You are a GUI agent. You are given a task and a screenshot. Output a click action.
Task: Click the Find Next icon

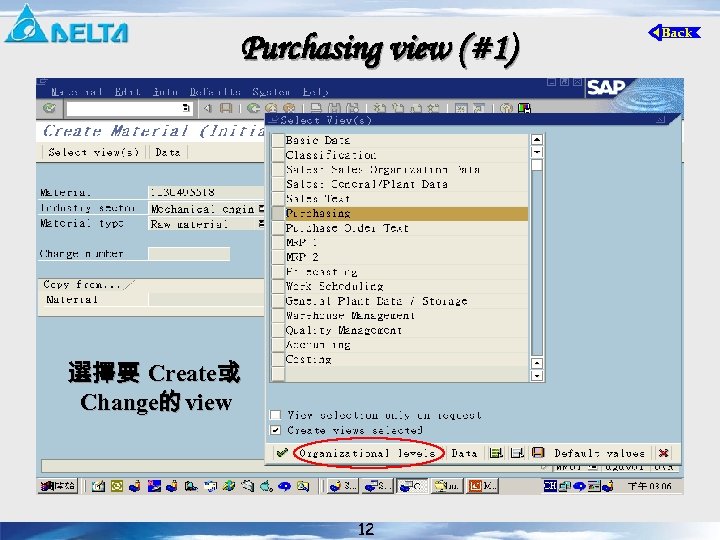(x=352, y=108)
